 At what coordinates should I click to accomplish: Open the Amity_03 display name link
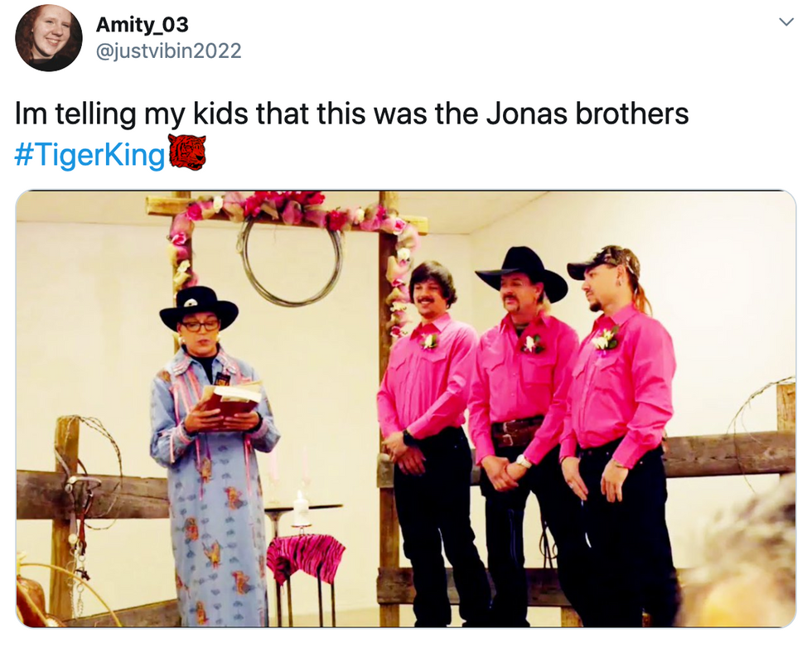click(x=143, y=24)
